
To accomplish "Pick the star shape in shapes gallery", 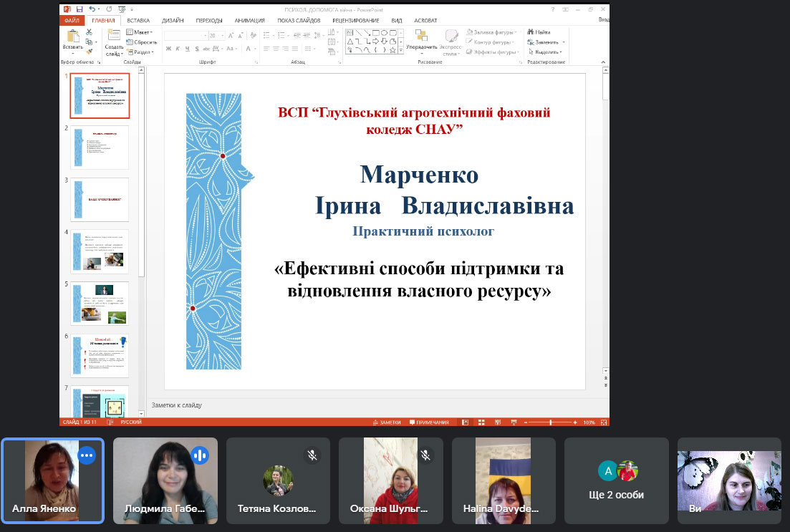I will click(393, 50).
